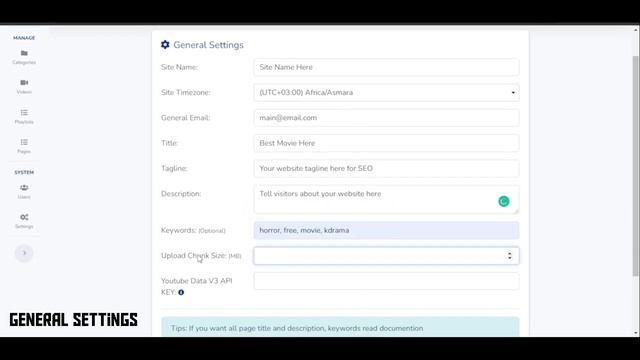Click the Tagline input field

[x=386, y=169]
